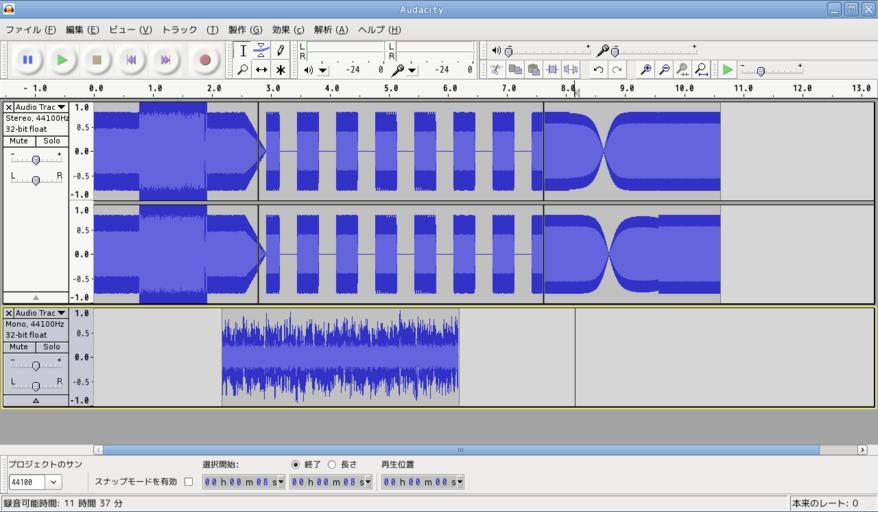
Task: Enable the スナップモードを有効 checkbox
Action: [x=188, y=482]
